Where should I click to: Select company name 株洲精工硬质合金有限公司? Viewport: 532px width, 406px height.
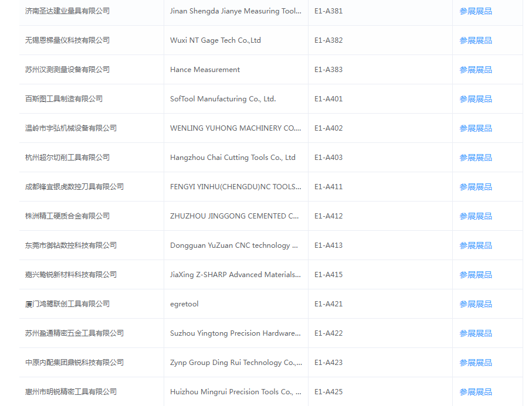pyautogui.click(x=67, y=216)
